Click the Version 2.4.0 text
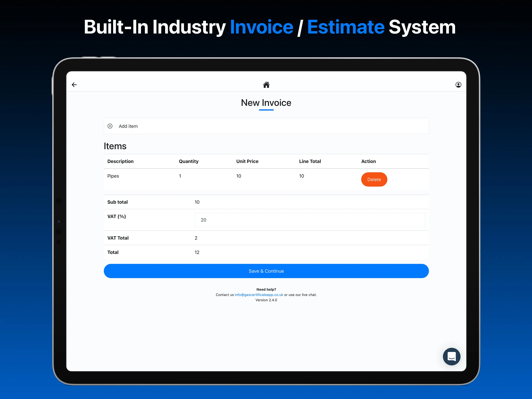The height and width of the screenshot is (399, 532). (266, 300)
